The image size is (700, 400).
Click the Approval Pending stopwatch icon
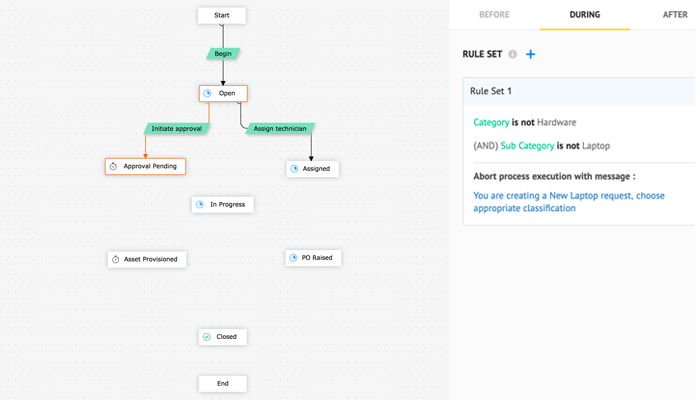[114, 166]
